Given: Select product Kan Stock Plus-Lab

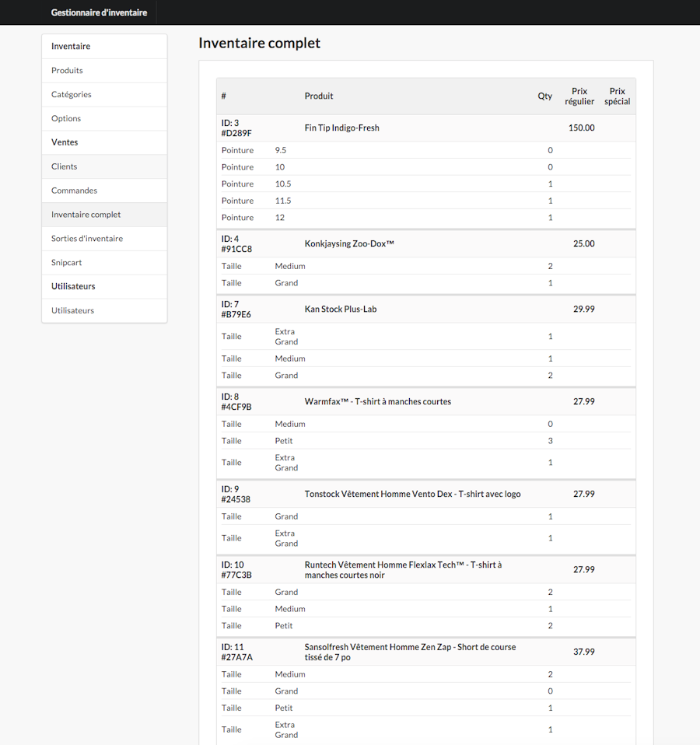Looking at the screenshot, I should [x=341, y=310].
